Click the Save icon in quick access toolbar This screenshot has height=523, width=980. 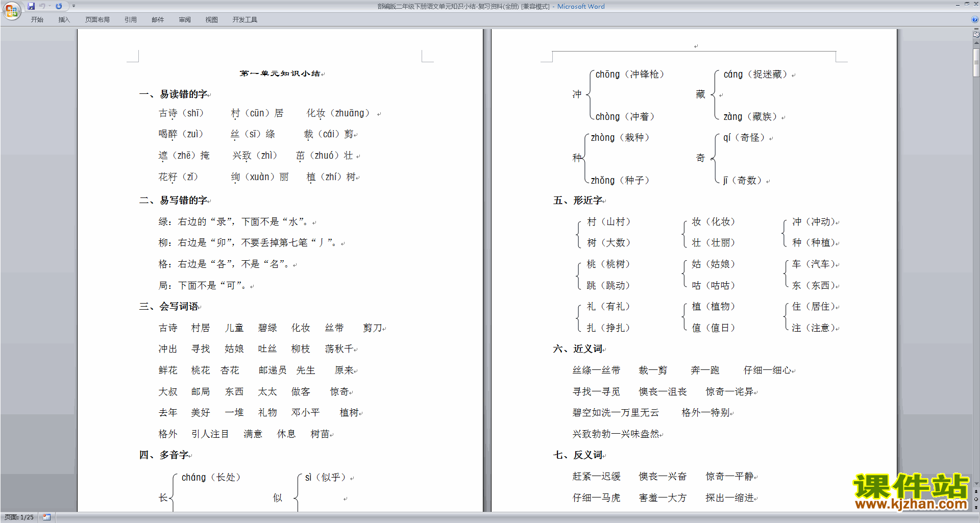coord(31,6)
